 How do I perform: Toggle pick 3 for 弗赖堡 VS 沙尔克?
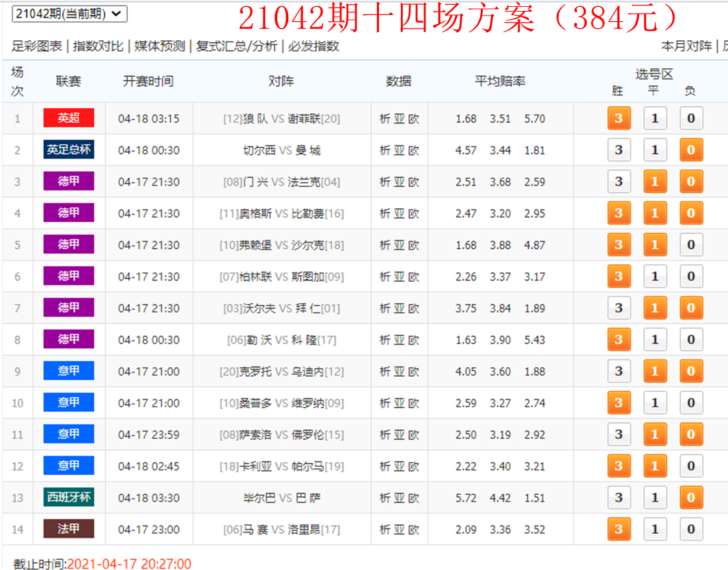tap(619, 244)
